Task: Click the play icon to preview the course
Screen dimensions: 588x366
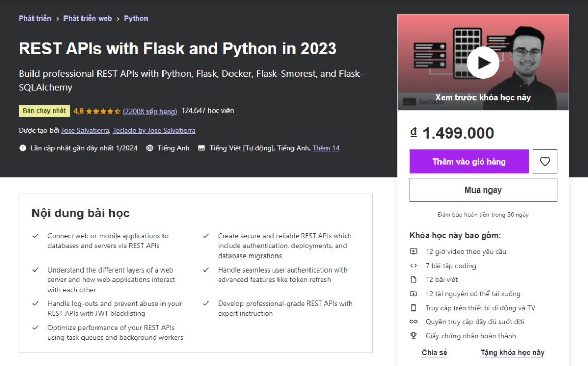Action: coord(483,62)
